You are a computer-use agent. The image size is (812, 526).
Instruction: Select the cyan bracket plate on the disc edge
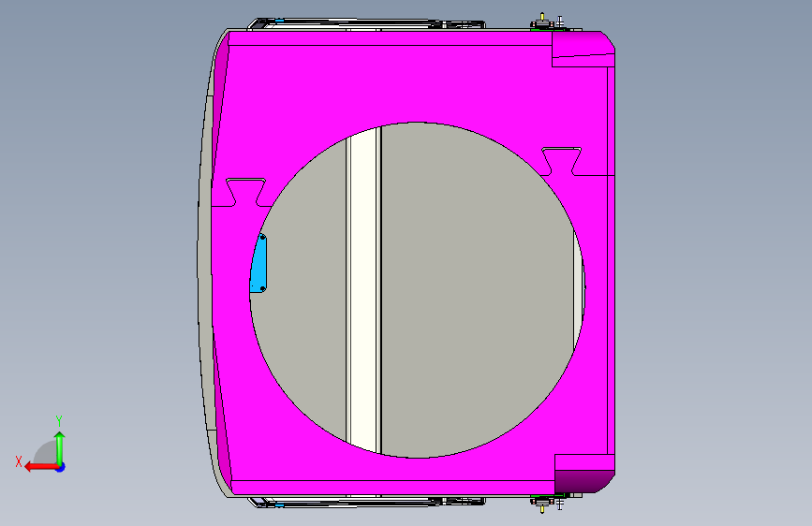258,264
